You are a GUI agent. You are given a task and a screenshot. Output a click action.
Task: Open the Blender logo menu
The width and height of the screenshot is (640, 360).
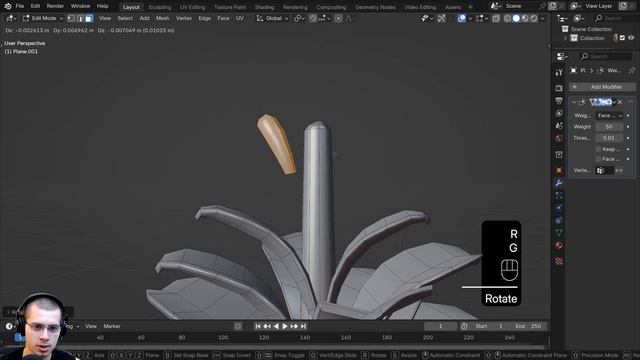pyautogui.click(x=7, y=6)
